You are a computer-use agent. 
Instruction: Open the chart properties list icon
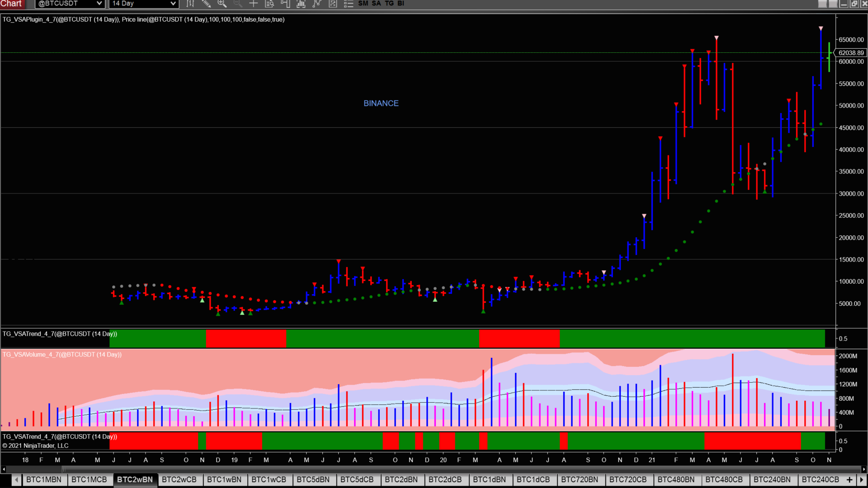click(349, 4)
